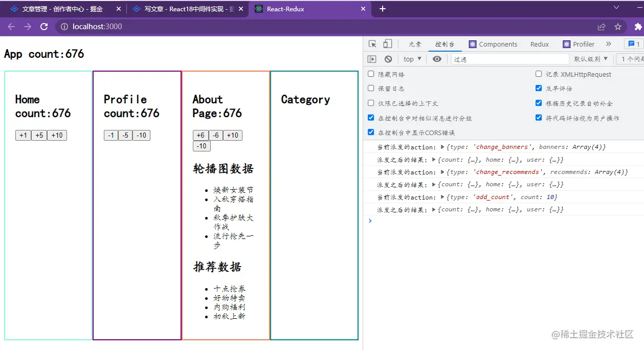This screenshot has height=350, width=644.
Task: Focus the console 过滤 filter field
Action: tap(510, 59)
